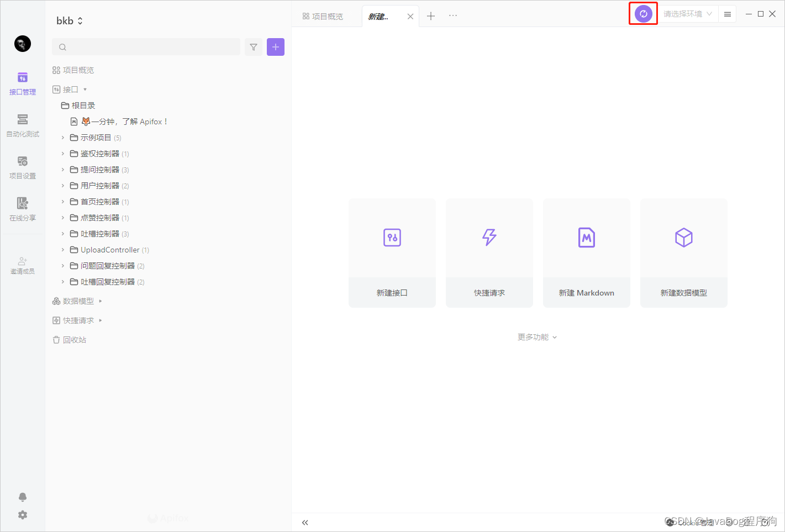Expand the 提问控制器 folder chevron
This screenshot has height=532, width=785.
coord(63,170)
